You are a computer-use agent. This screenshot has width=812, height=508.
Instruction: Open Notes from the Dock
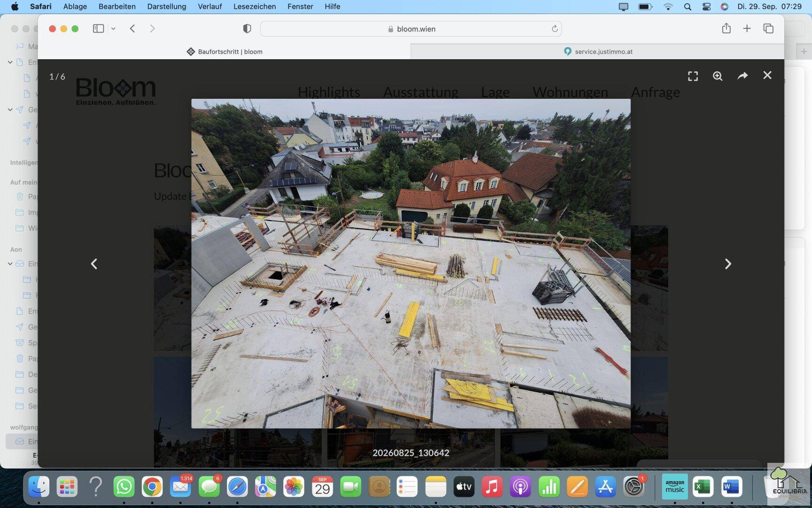(436, 487)
